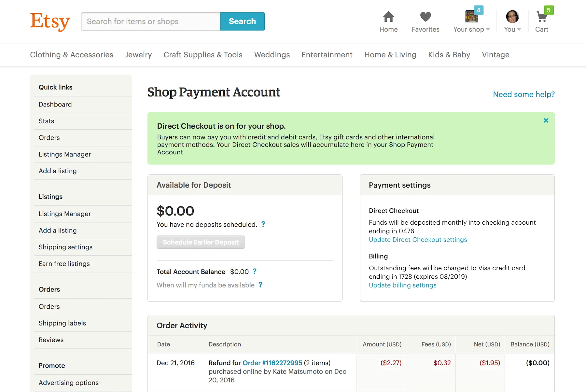This screenshot has width=586, height=392.
Task: Open Update billing settings
Action: click(x=402, y=285)
